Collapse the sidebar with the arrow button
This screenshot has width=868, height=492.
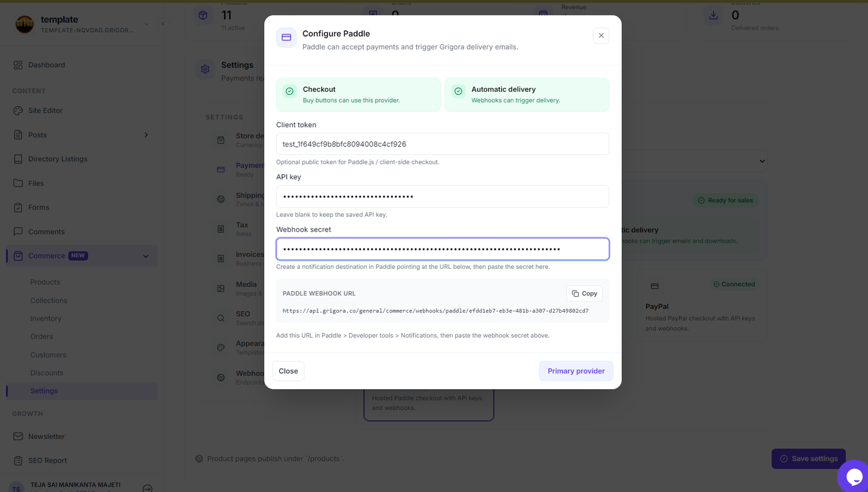coord(163,24)
